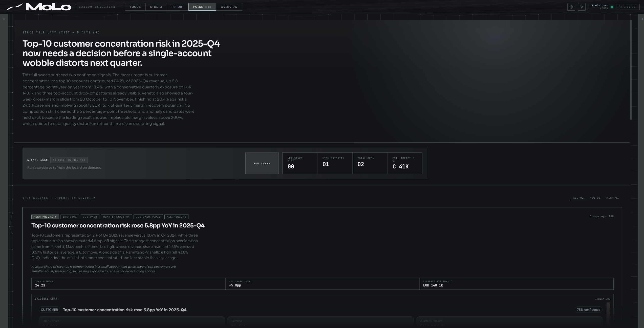Click the High Priority count tile
This screenshot has width=644, height=328.
tap(335, 163)
